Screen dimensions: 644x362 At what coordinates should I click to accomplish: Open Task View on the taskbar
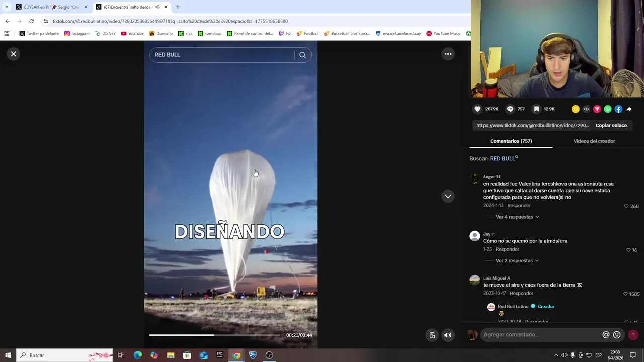(x=121, y=355)
